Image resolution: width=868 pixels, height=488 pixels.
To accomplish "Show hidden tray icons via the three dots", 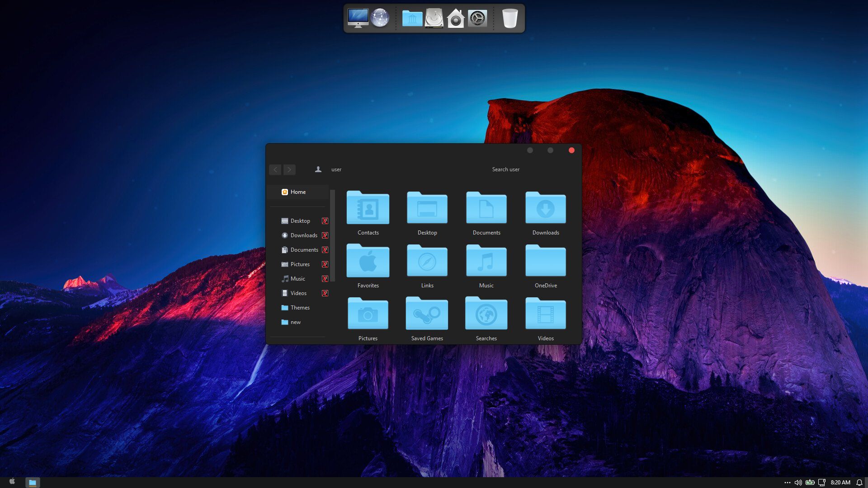I will [788, 483].
